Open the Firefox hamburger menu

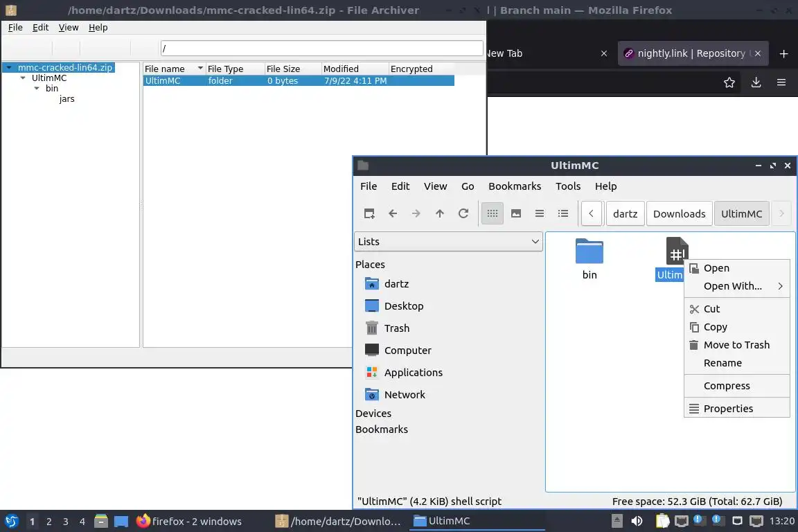pyautogui.click(x=781, y=82)
